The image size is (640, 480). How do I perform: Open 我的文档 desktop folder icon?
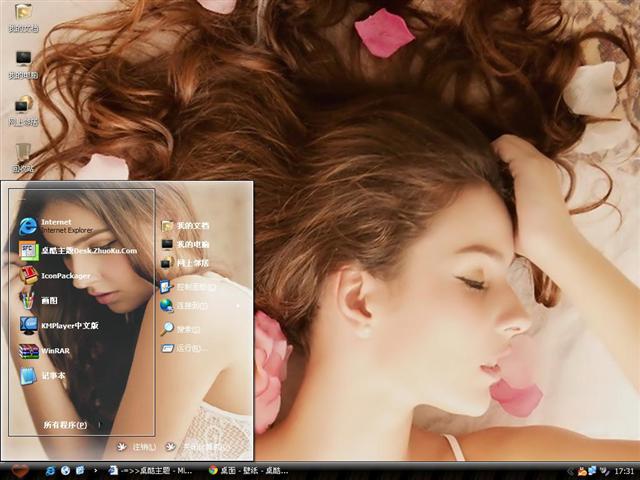(x=22, y=16)
